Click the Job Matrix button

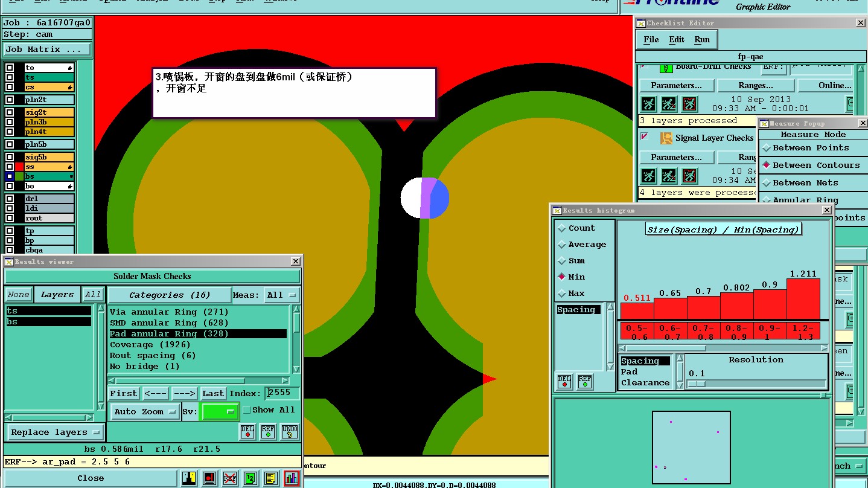tap(47, 50)
